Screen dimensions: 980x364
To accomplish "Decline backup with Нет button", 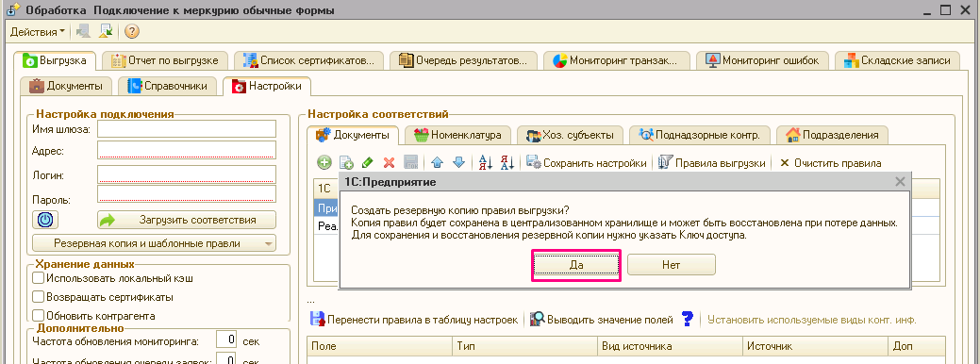I will (x=672, y=265).
